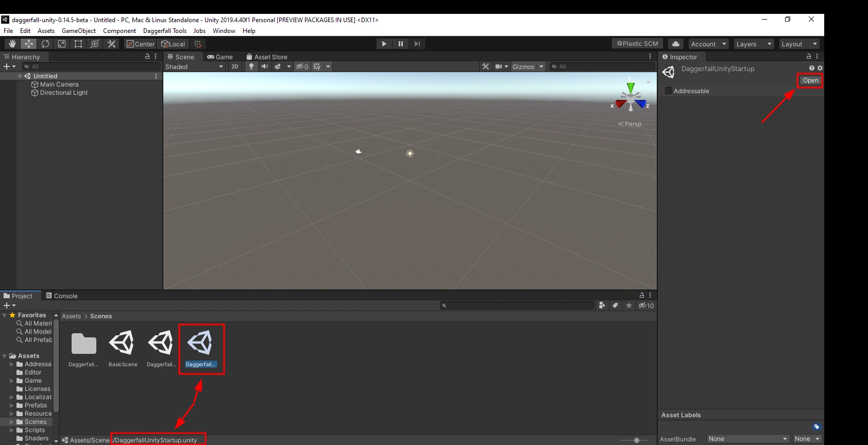Open the Inspector panel's more options menu
This screenshot has height=445, width=868.
click(817, 56)
